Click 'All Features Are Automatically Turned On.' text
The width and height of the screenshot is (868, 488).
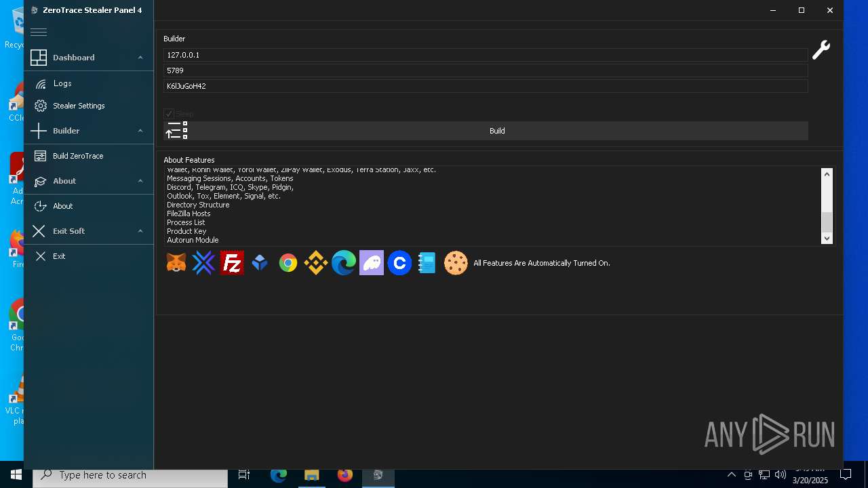pyautogui.click(x=542, y=263)
